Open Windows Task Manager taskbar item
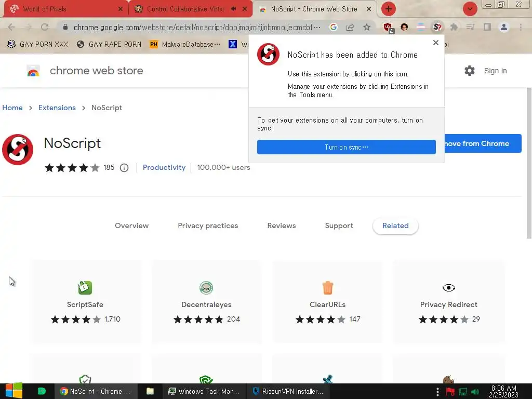 204,391
